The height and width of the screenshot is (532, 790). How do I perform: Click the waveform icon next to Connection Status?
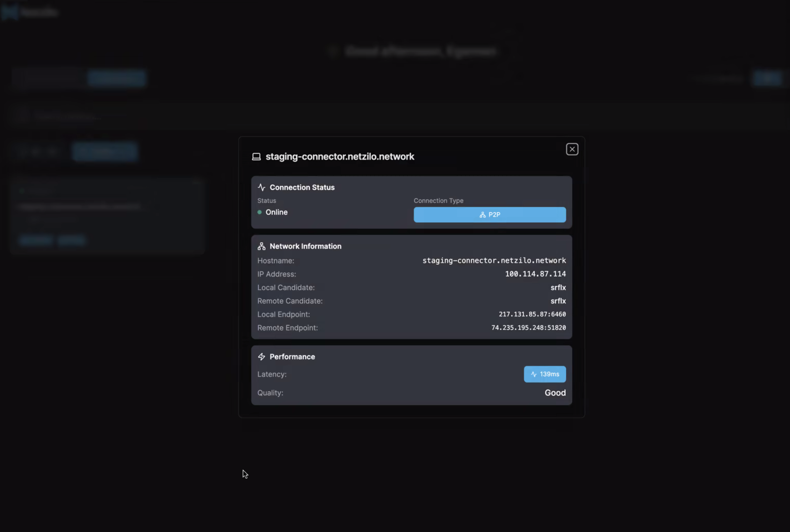coord(261,187)
